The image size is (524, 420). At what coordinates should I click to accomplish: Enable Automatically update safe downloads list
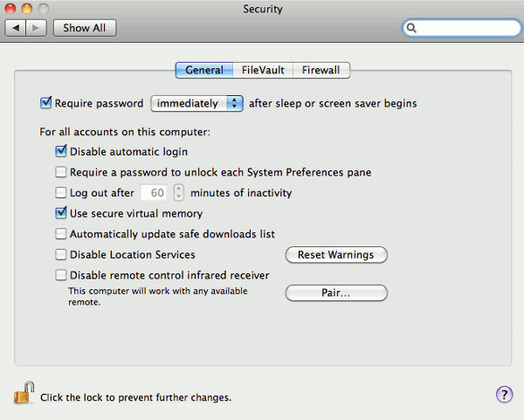[61, 234]
